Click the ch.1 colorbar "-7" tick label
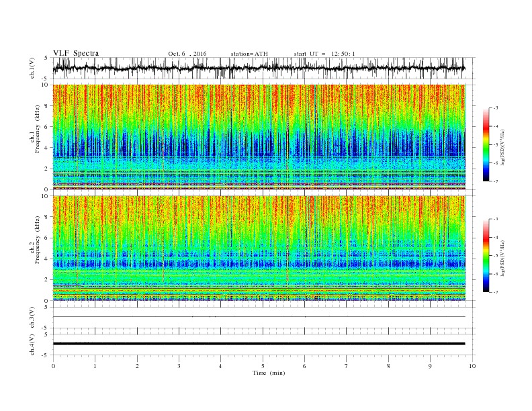This screenshot has width=532, height=411. pyautogui.click(x=495, y=181)
